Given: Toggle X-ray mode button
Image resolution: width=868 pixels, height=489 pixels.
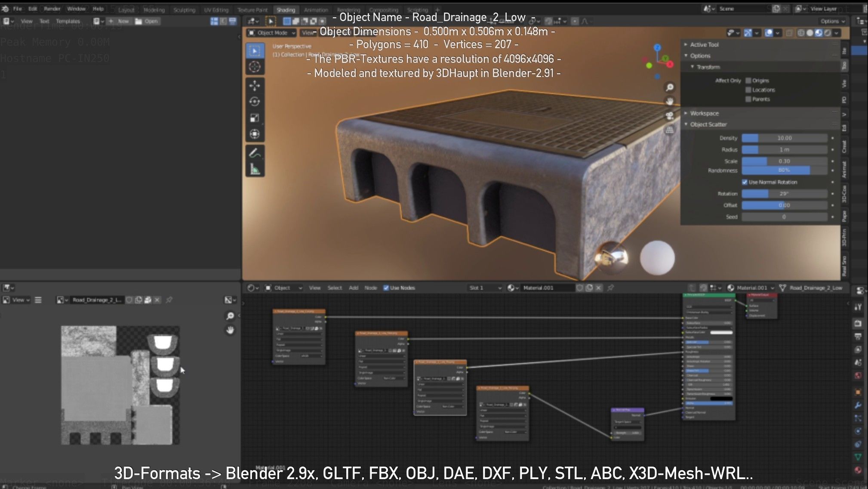Looking at the screenshot, I should pyautogui.click(x=789, y=33).
